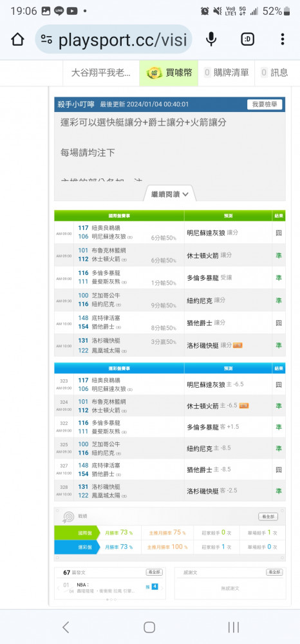This screenshot has width=300, height=644.
Task: Expand the post with 繼續閱讀
Action: tap(169, 194)
